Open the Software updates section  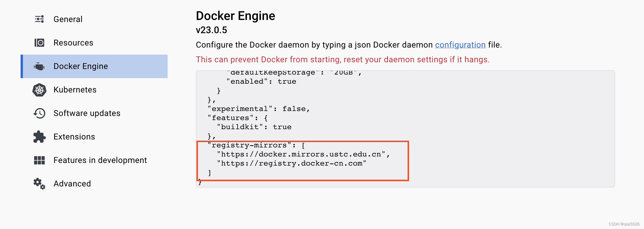click(87, 113)
